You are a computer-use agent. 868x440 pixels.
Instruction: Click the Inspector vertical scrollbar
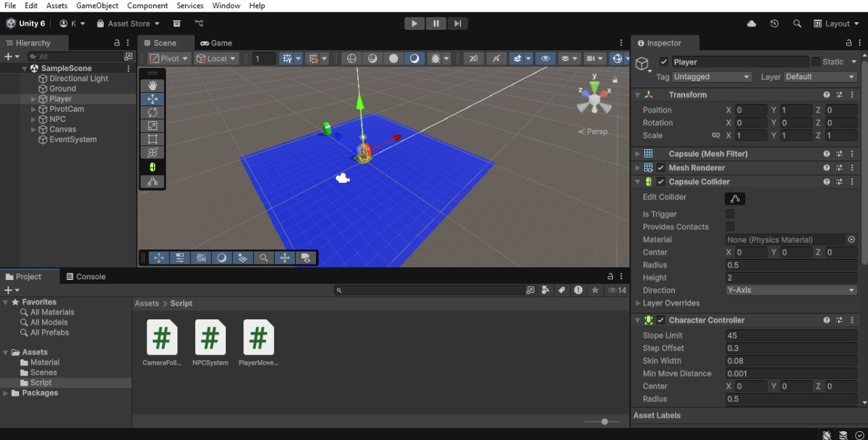point(864,163)
